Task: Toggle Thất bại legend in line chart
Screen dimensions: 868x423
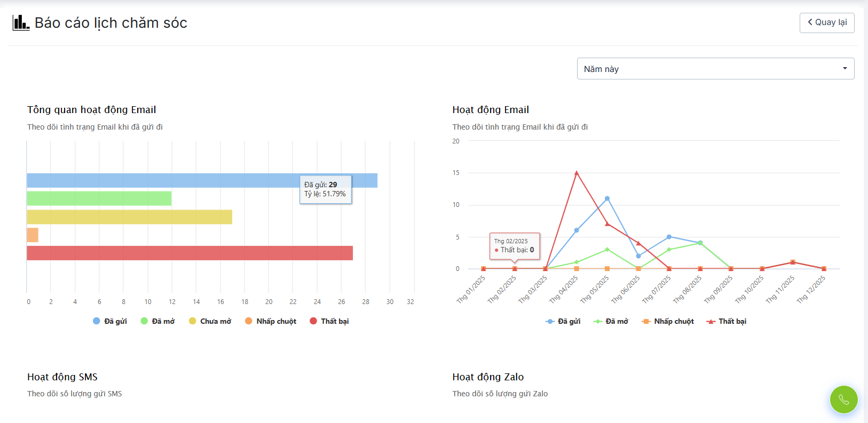Action: 726,321
